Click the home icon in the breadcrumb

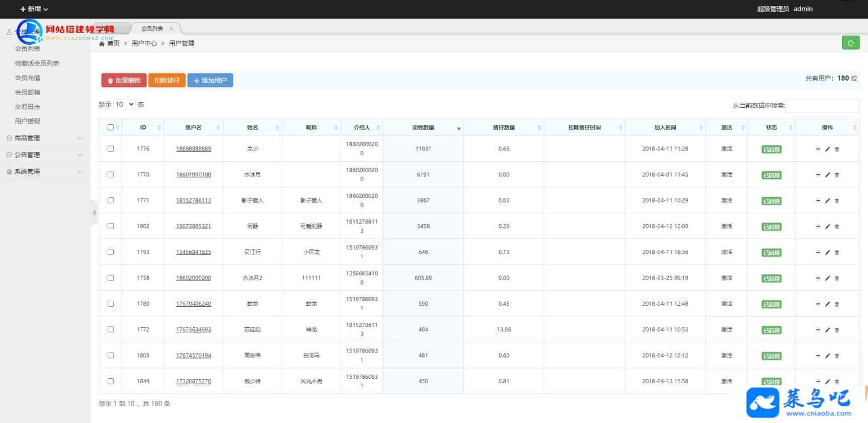[x=102, y=44]
